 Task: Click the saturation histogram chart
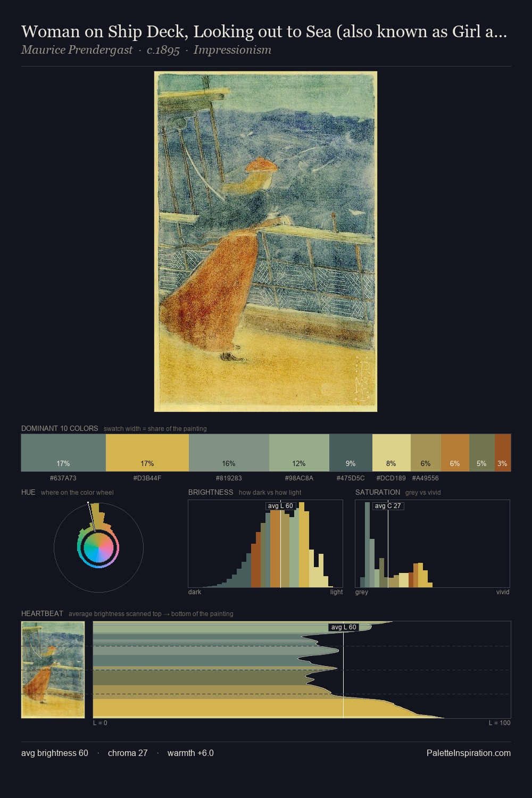pyautogui.click(x=433, y=544)
